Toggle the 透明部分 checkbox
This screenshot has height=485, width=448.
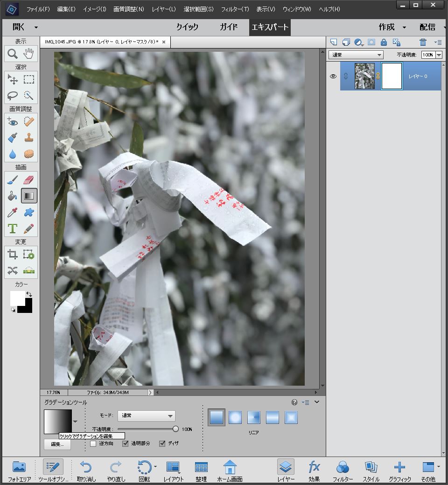125,443
